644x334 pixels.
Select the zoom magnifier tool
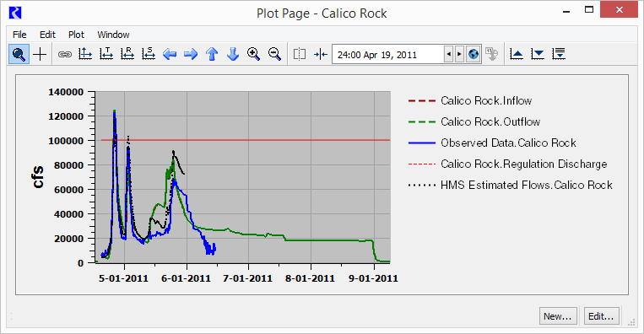click(x=19, y=54)
